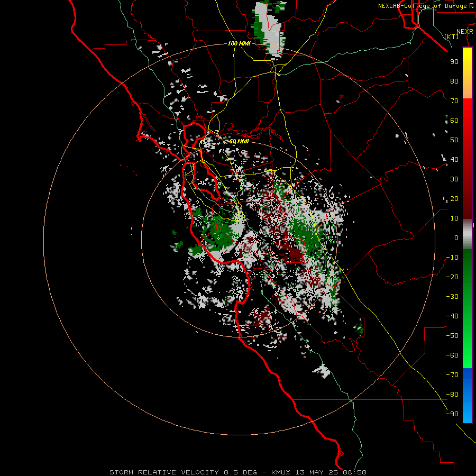Click the positive 20 scale value

pos(454,198)
